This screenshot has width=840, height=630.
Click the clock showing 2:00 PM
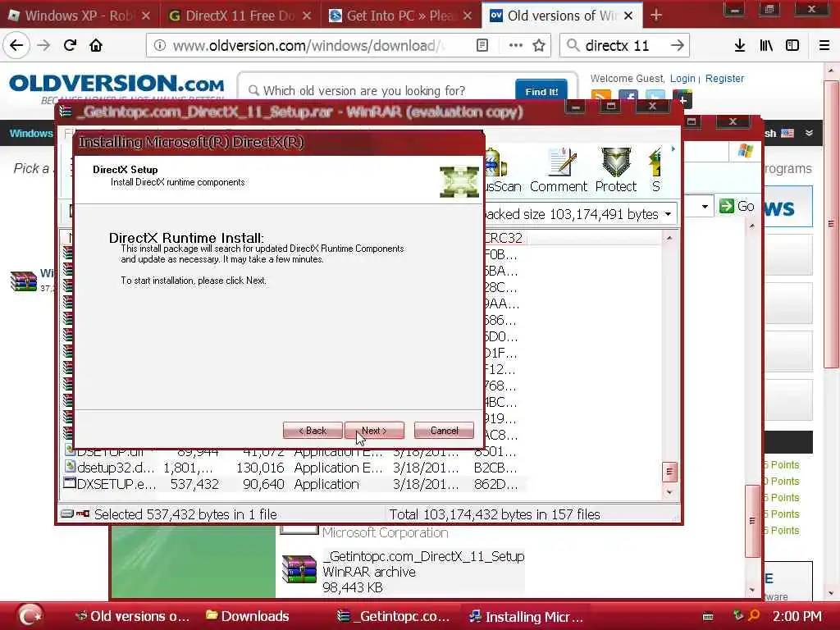(797, 616)
